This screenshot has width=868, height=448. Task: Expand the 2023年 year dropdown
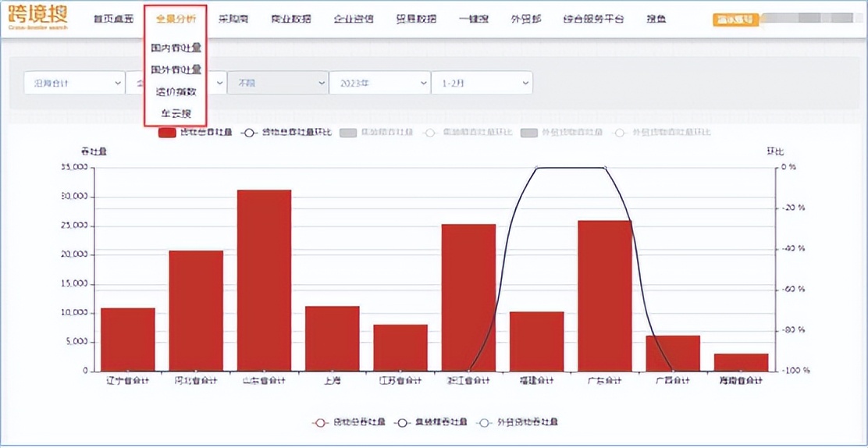(x=379, y=83)
